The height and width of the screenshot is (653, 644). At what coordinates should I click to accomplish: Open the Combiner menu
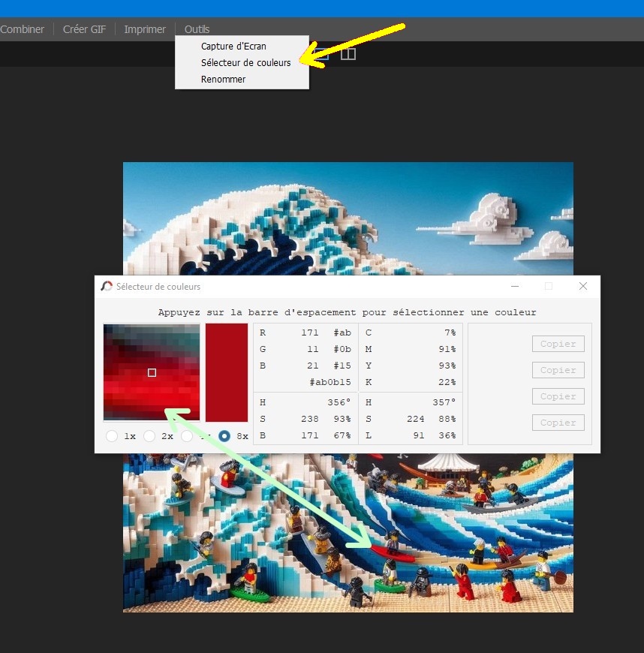(x=22, y=29)
